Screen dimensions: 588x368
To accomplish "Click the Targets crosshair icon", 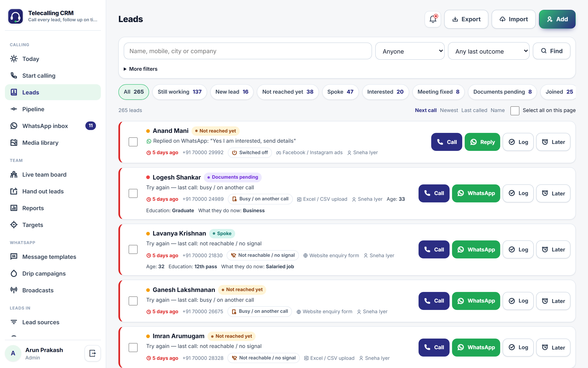I will [x=14, y=225].
